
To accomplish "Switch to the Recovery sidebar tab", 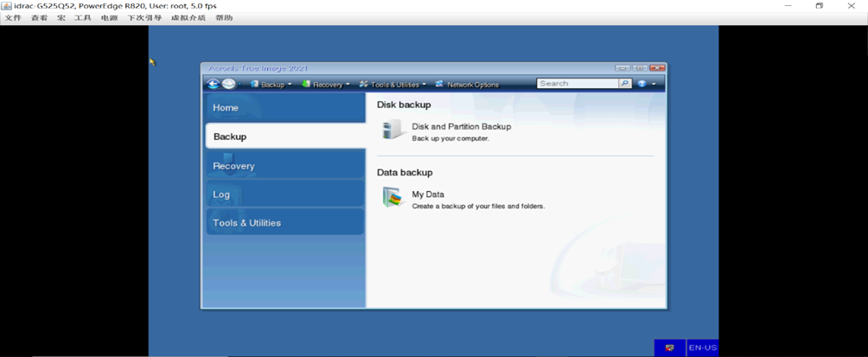I will point(285,165).
